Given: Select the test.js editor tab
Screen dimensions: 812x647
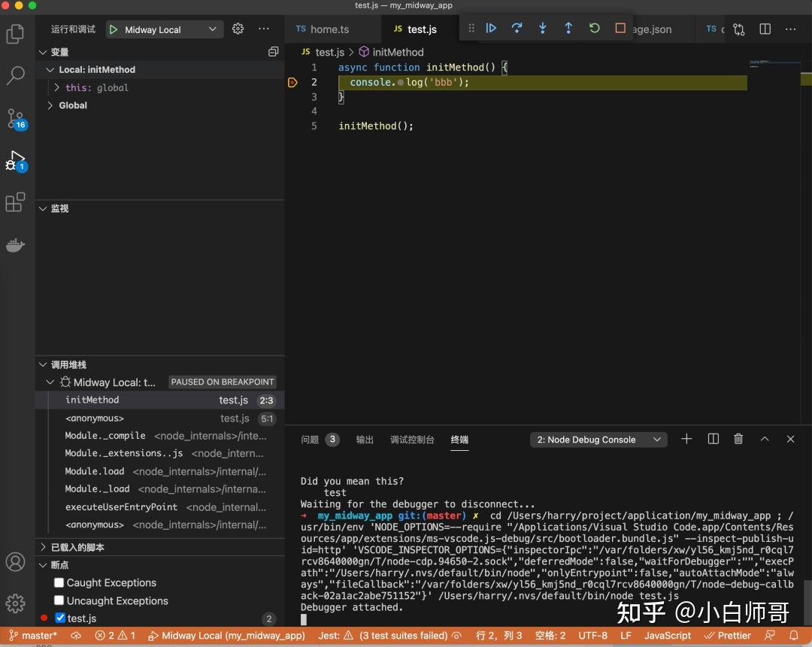Looking at the screenshot, I should [420, 29].
